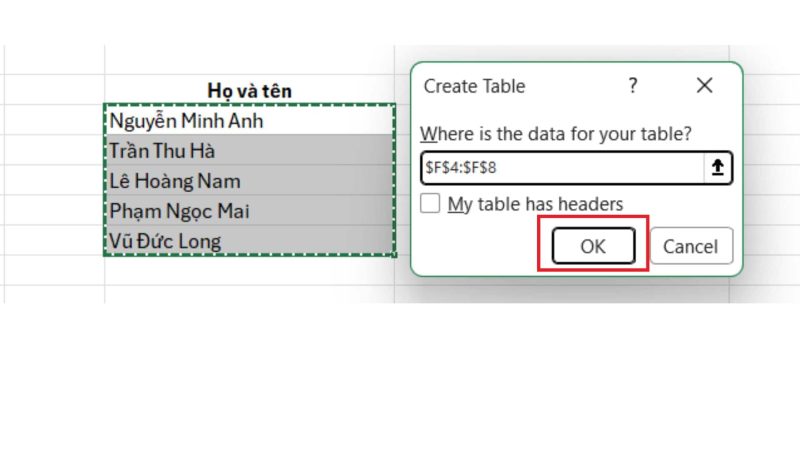Screen dimensions: 800x450
Task: Click the table data range input field
Action: 563,167
